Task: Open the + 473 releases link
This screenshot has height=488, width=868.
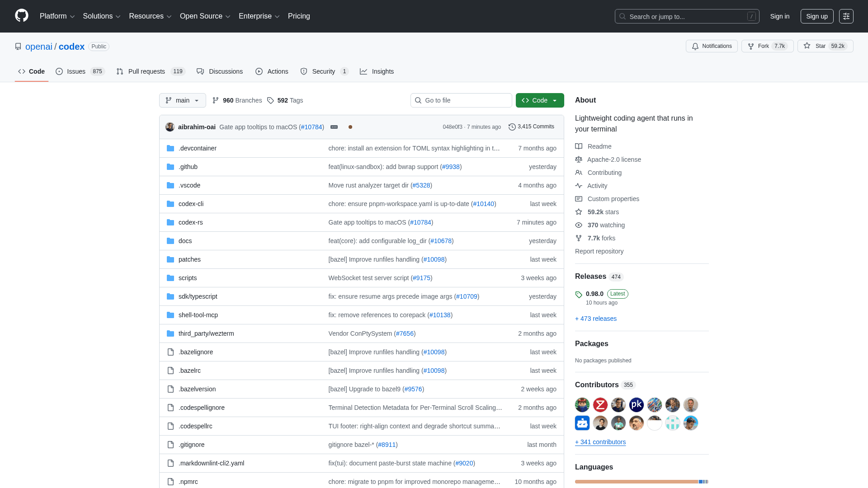Action: (595, 319)
